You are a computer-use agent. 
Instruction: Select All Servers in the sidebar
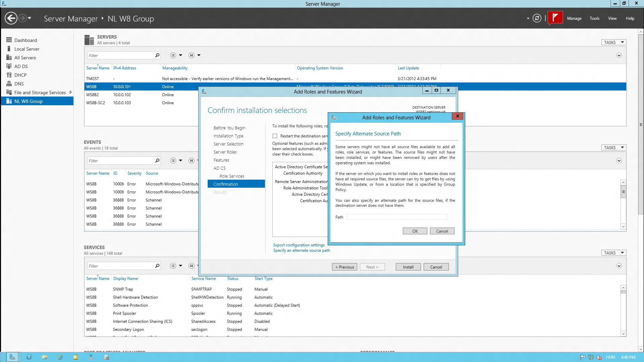click(25, 58)
